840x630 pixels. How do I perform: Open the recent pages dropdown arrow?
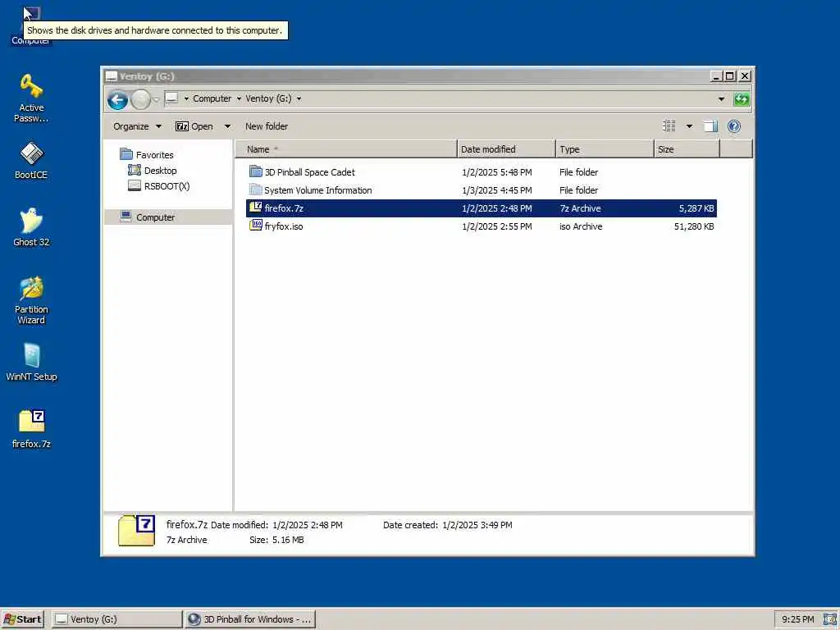[x=156, y=99]
